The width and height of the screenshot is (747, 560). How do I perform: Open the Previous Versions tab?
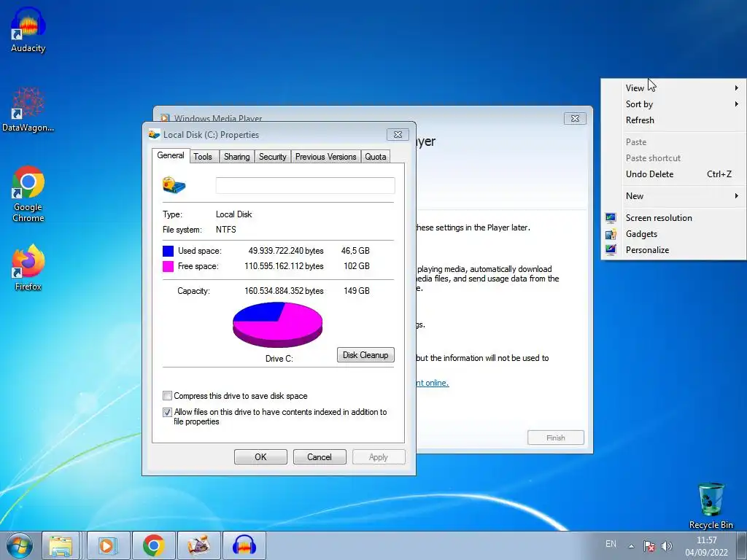tap(326, 157)
